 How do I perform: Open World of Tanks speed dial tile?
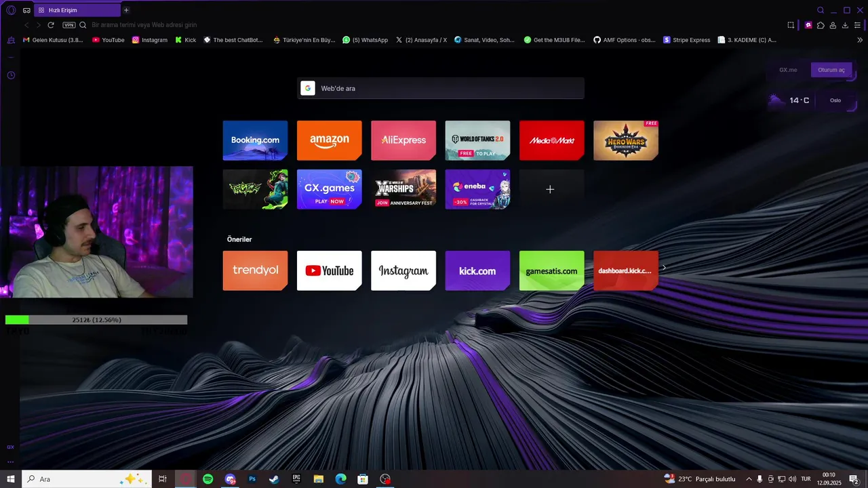pos(477,140)
